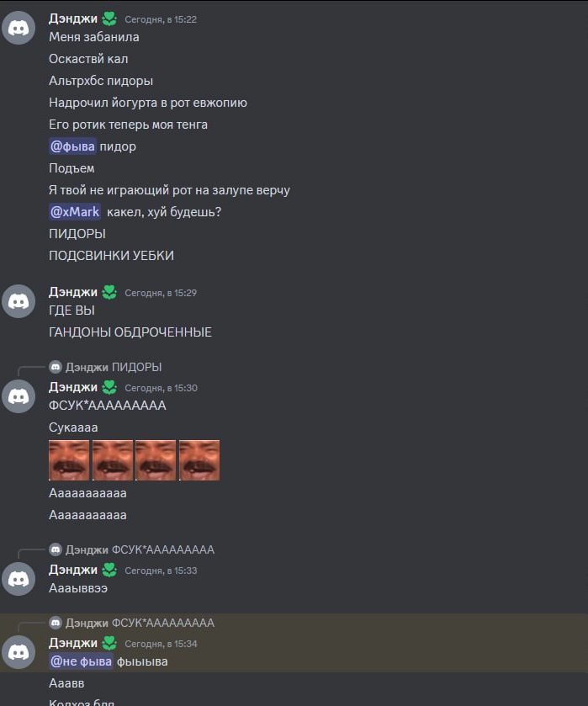Click the avatar beside the 15:30 message
588x706 pixels.
[x=19, y=396]
